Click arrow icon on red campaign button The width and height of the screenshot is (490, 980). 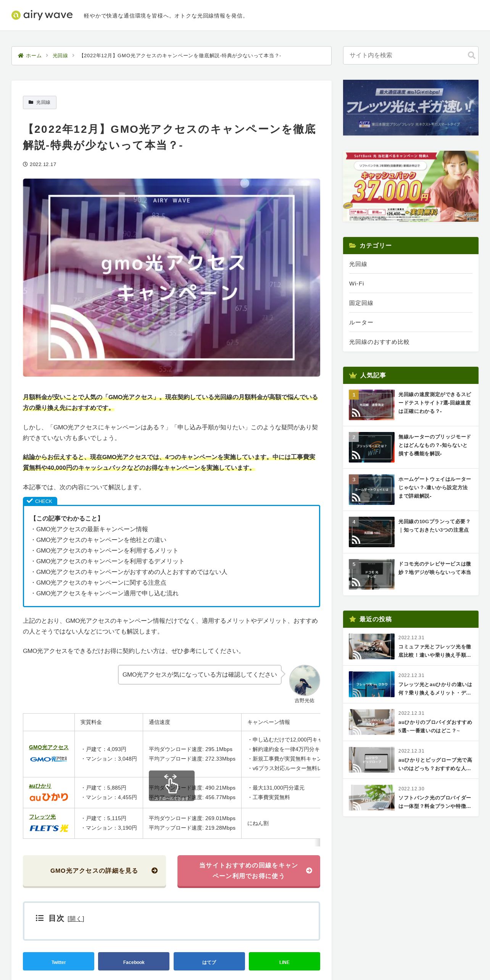(x=309, y=870)
